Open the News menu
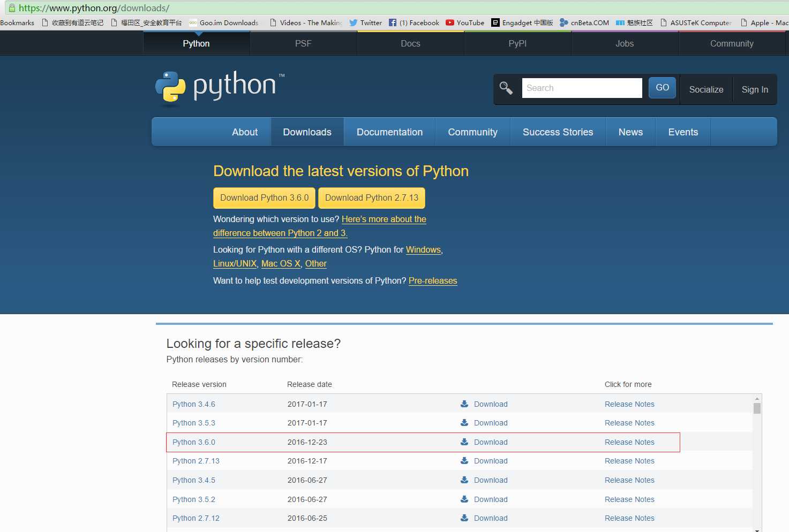Viewport: 789px width, 532px height. click(x=630, y=132)
